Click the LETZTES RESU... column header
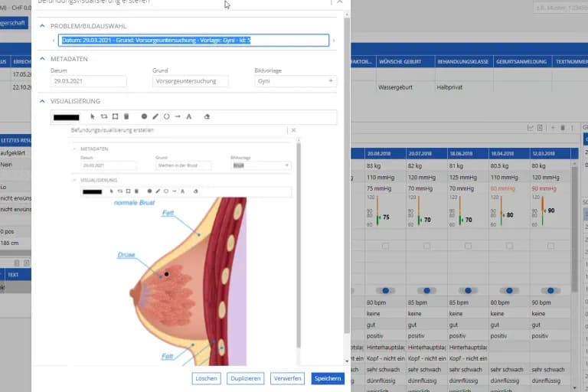 (x=15, y=140)
